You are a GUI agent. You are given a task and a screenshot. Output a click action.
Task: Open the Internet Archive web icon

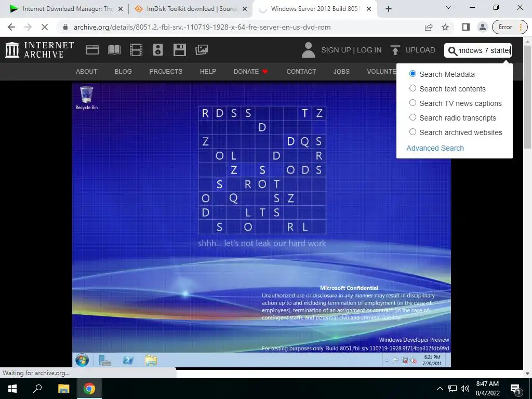point(92,50)
